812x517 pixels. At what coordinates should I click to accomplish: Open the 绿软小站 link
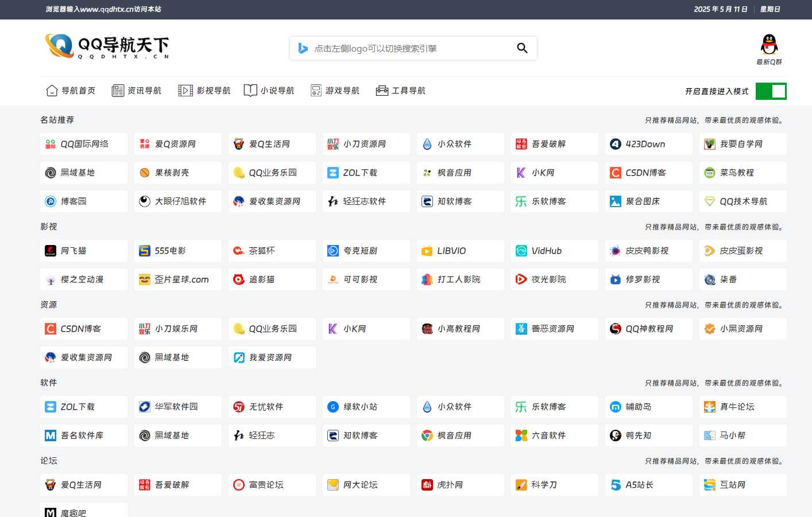(366, 407)
